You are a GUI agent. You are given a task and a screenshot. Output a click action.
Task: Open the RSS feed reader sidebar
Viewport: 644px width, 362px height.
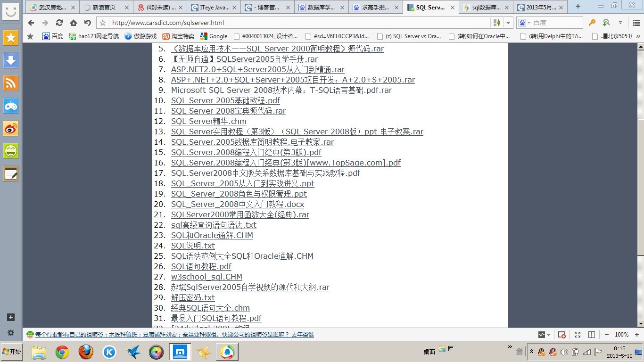(x=10, y=83)
